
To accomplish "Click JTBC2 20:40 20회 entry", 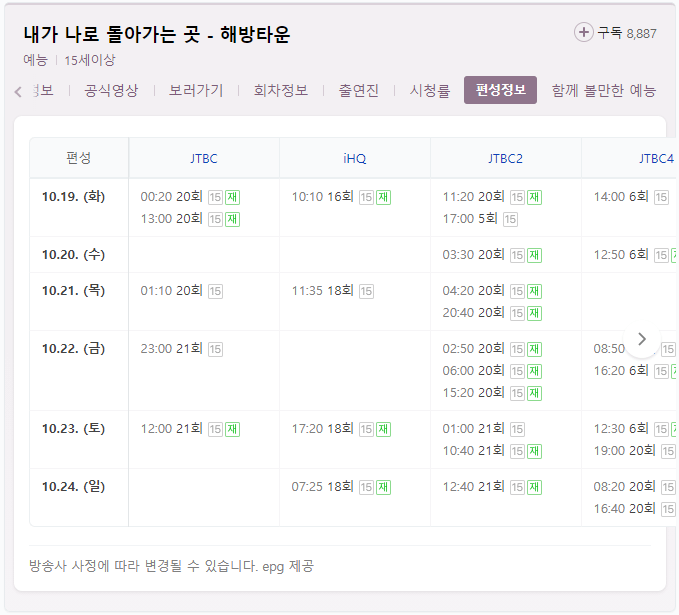I will pos(473,312).
